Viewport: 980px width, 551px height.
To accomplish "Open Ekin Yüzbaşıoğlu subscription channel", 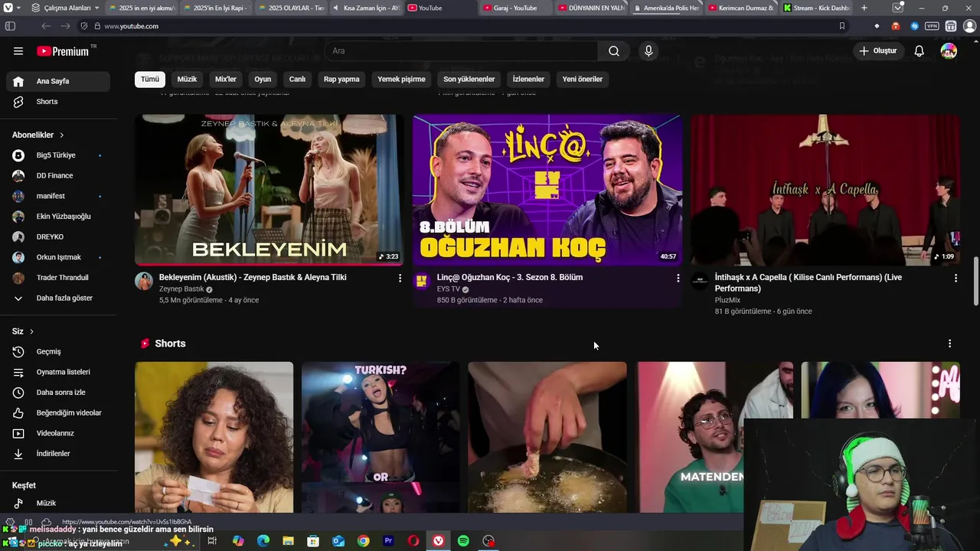I will coord(58,217).
